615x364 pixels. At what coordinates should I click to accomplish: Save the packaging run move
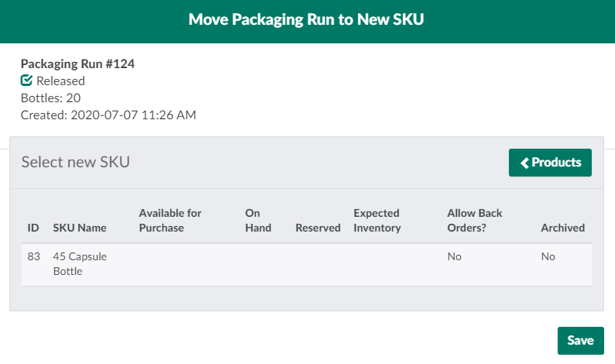[580, 341]
